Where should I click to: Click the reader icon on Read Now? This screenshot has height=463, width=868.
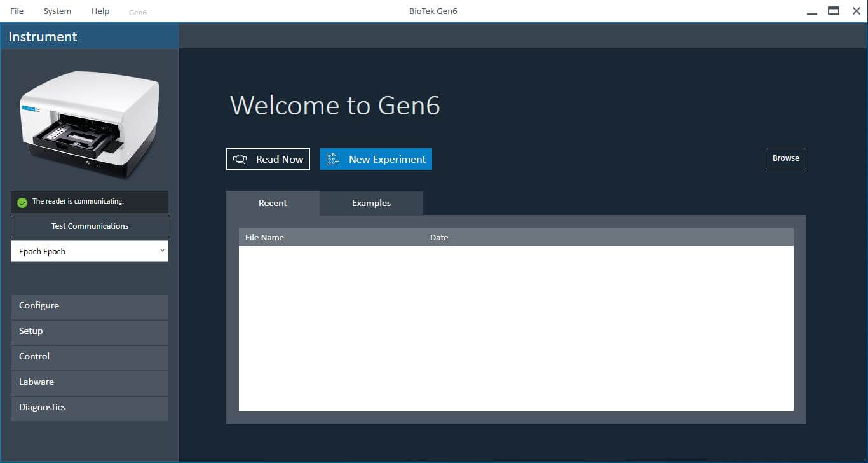click(x=240, y=159)
